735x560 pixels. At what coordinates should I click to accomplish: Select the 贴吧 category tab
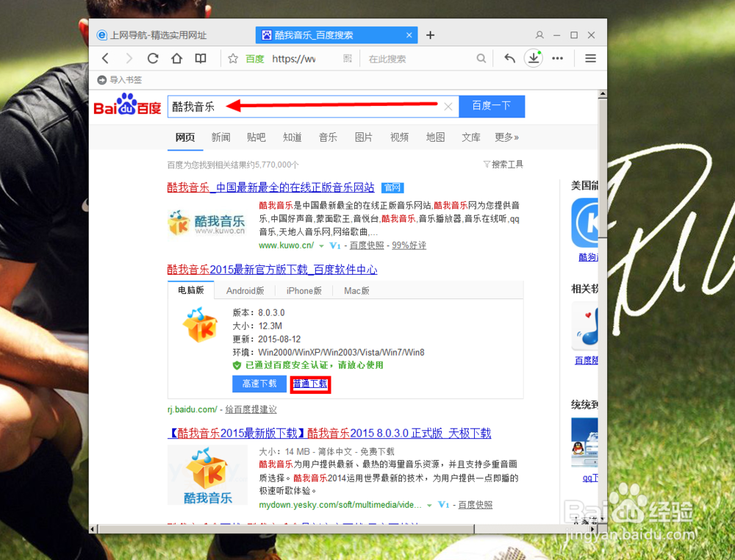click(x=257, y=137)
